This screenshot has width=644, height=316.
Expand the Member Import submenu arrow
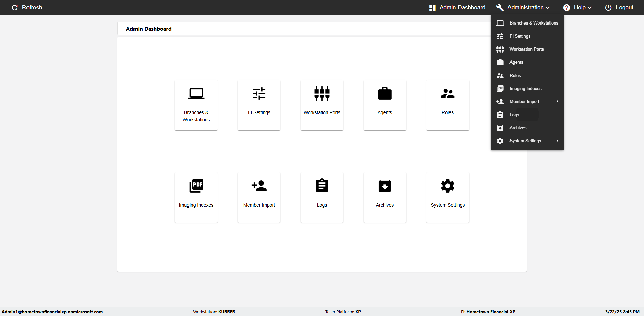point(557,101)
